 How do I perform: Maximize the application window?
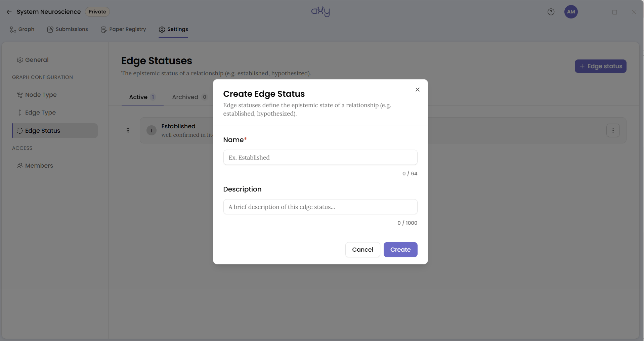[x=615, y=12]
